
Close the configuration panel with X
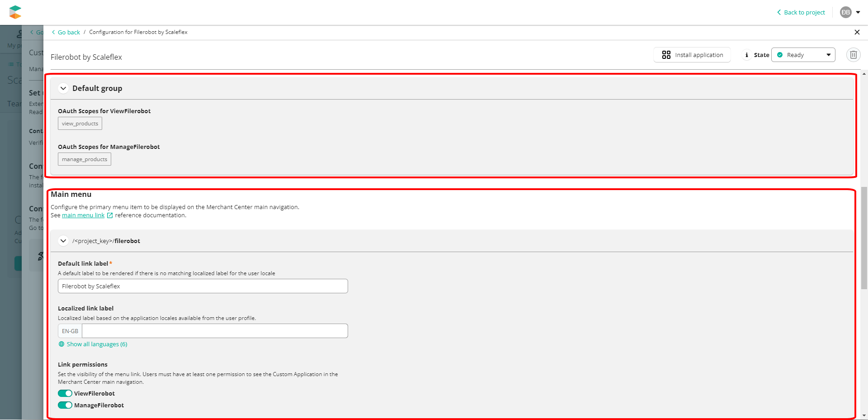857,32
